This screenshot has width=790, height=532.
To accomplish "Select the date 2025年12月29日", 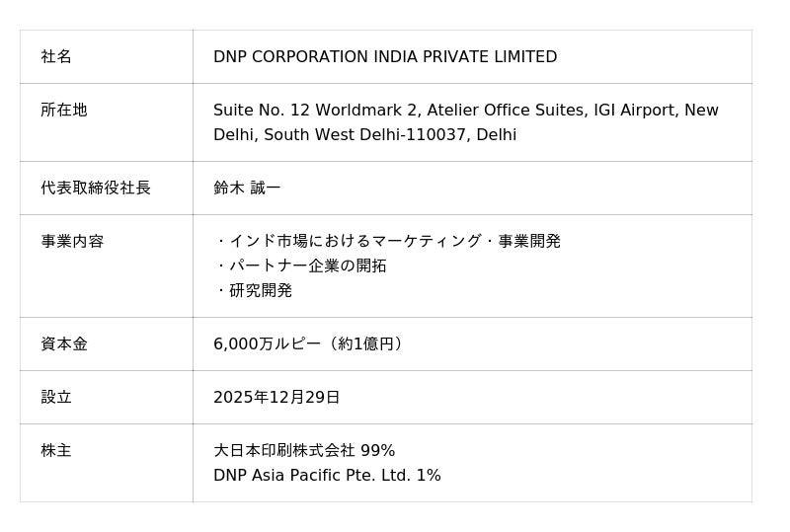I will pyautogui.click(x=276, y=397).
